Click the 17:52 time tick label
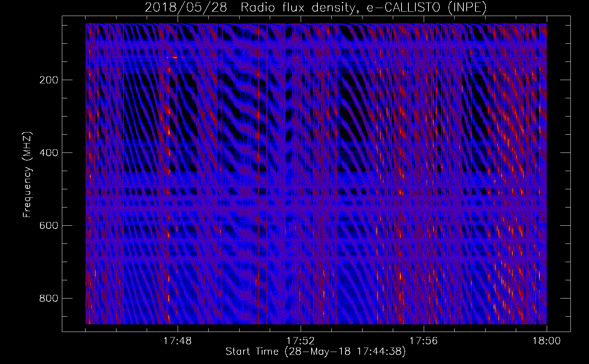This screenshot has width=589, height=364. 301,341
